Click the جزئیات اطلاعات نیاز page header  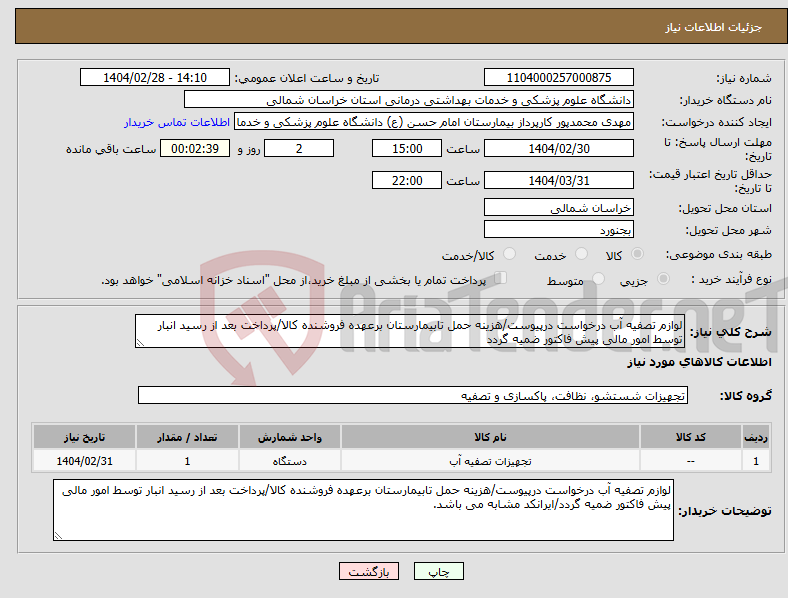point(713,27)
